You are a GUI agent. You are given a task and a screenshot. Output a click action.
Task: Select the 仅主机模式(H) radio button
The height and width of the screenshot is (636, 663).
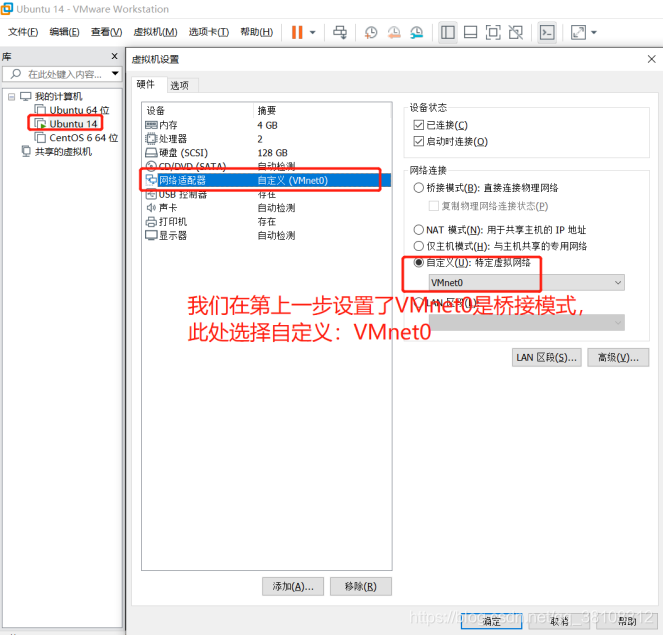pos(418,246)
